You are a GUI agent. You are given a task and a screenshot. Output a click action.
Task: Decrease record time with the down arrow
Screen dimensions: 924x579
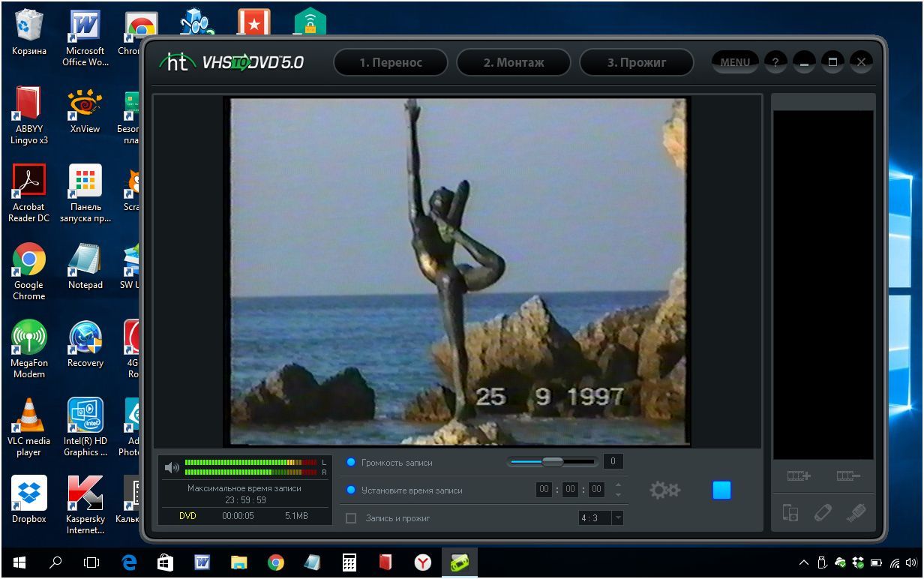point(617,495)
